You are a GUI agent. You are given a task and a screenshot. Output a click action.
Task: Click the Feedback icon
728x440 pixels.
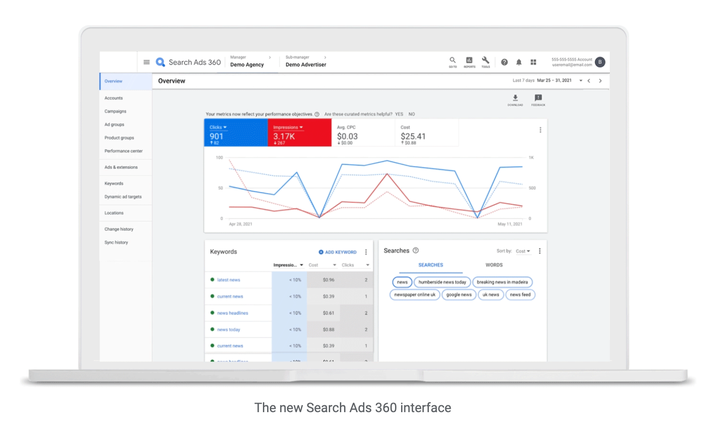(538, 100)
